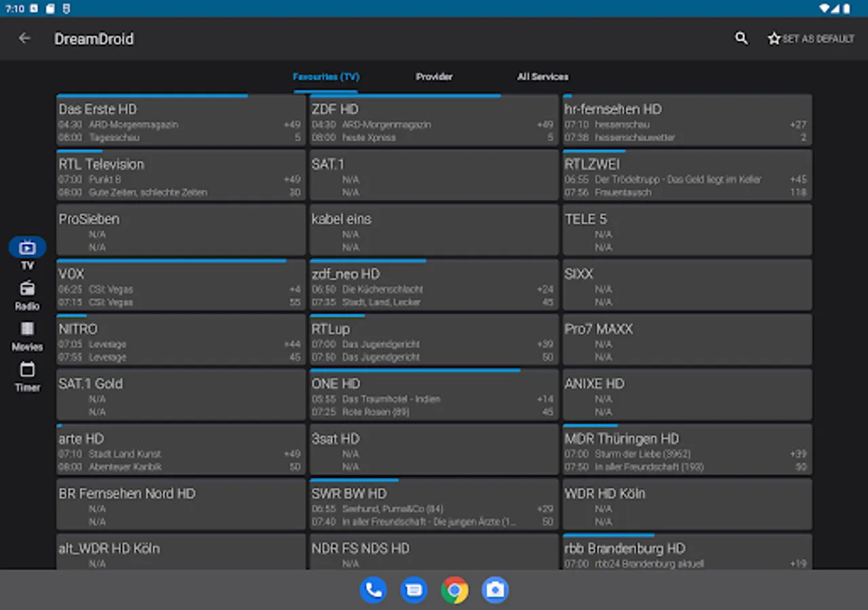
Task: Open Tagesschau listing under Das Erste HD
Action: click(x=114, y=138)
